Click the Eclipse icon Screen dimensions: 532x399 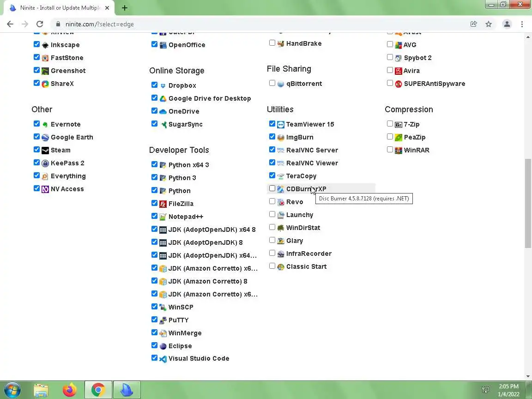pyautogui.click(x=163, y=346)
